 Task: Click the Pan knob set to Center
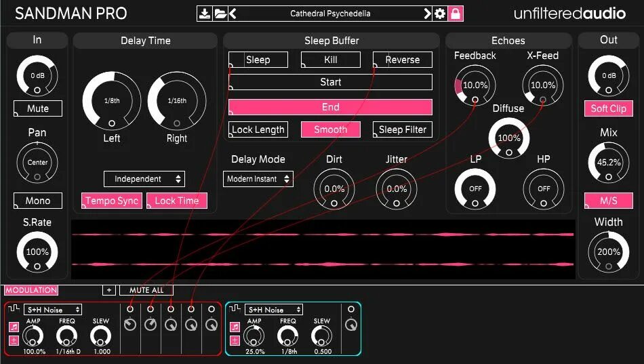[37, 162]
